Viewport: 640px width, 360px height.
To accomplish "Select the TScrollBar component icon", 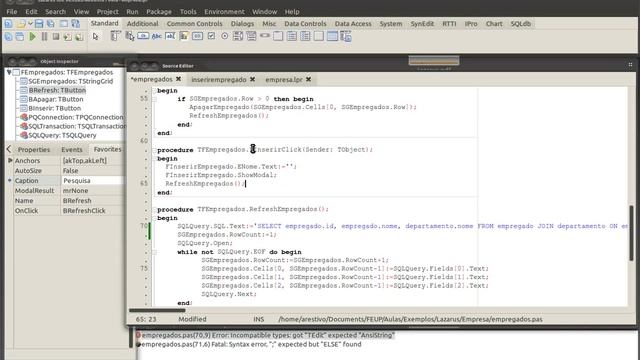I will (x=265, y=36).
